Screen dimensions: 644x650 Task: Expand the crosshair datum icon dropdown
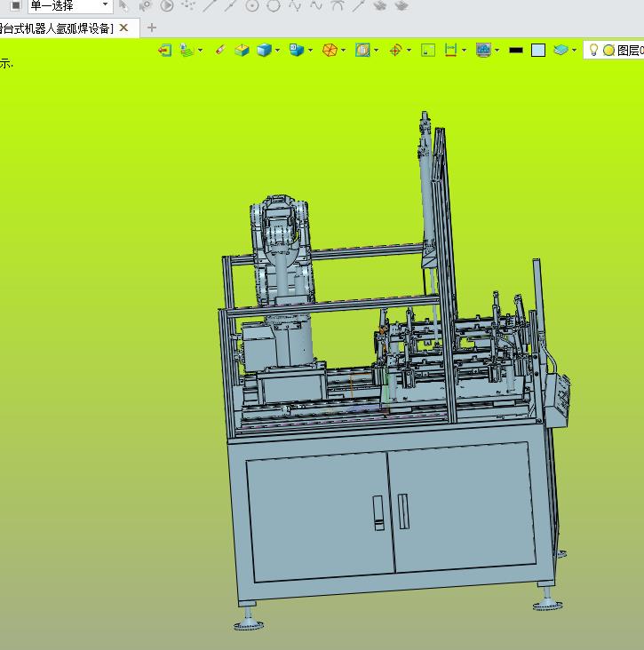tap(409, 51)
